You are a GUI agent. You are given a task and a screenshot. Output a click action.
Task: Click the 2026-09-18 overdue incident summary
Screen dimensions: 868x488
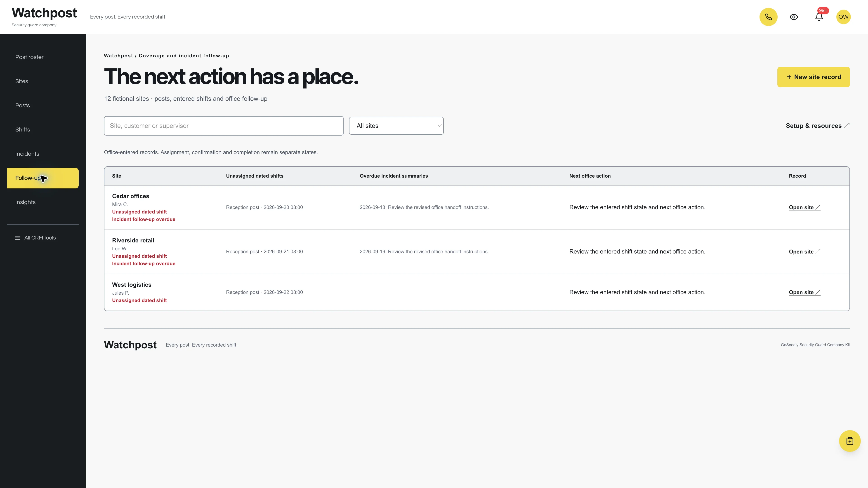[424, 207]
